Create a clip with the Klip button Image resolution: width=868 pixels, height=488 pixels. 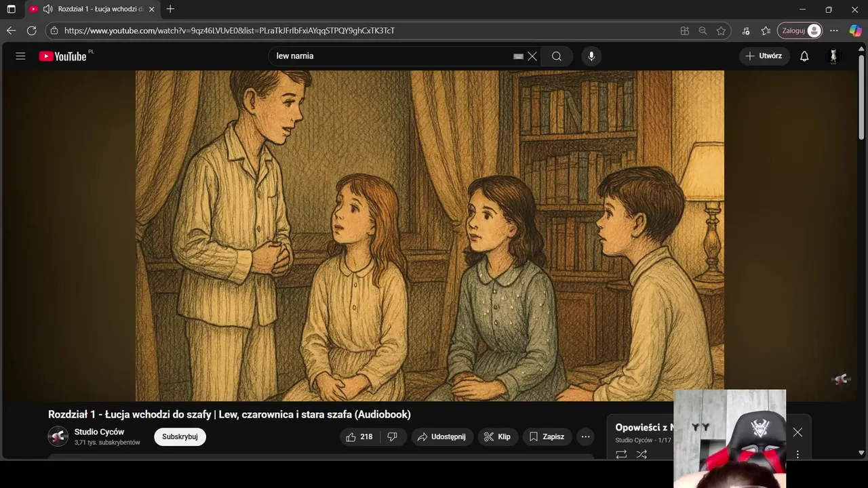(497, 437)
